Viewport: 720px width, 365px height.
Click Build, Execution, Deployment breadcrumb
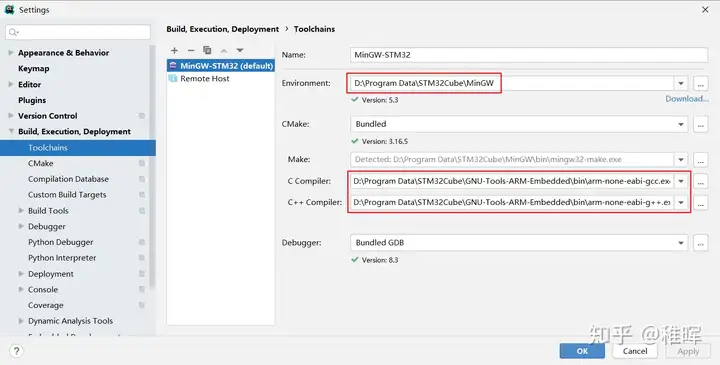222,29
